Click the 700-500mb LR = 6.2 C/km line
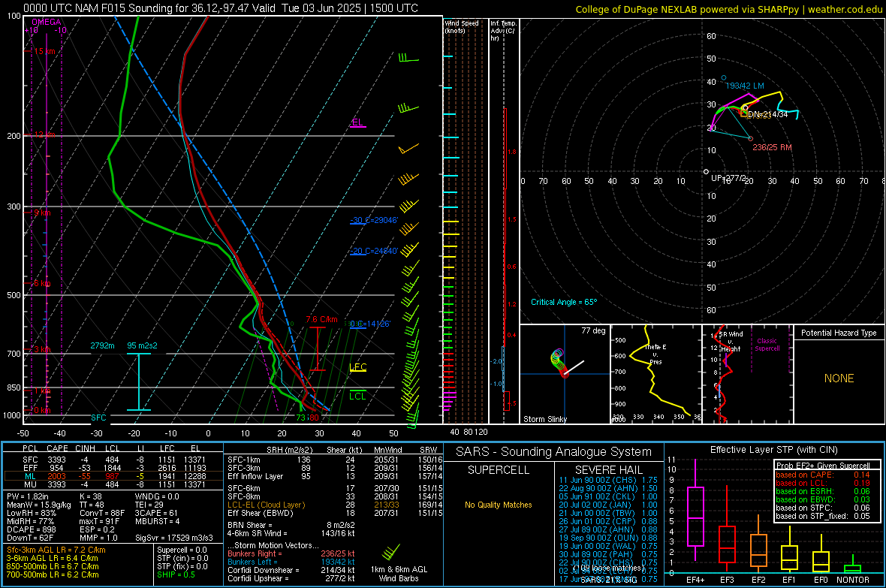This screenshot has height=588, width=886. coord(53,574)
